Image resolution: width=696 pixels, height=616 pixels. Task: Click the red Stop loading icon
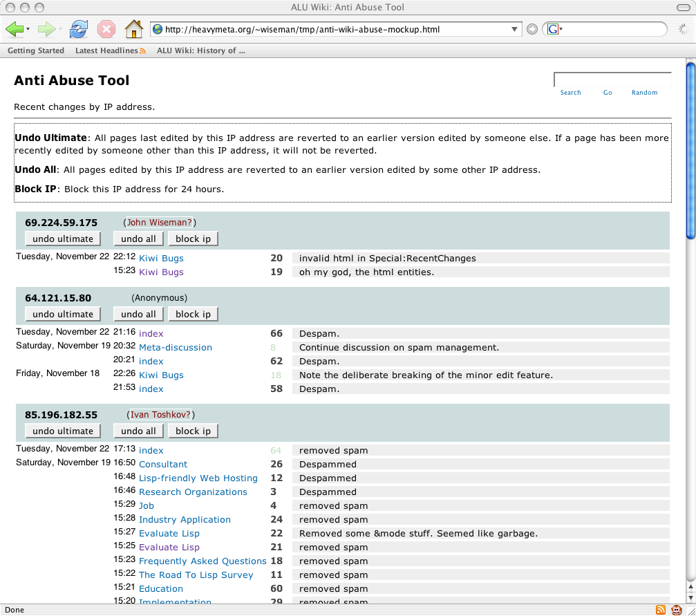pyautogui.click(x=106, y=29)
